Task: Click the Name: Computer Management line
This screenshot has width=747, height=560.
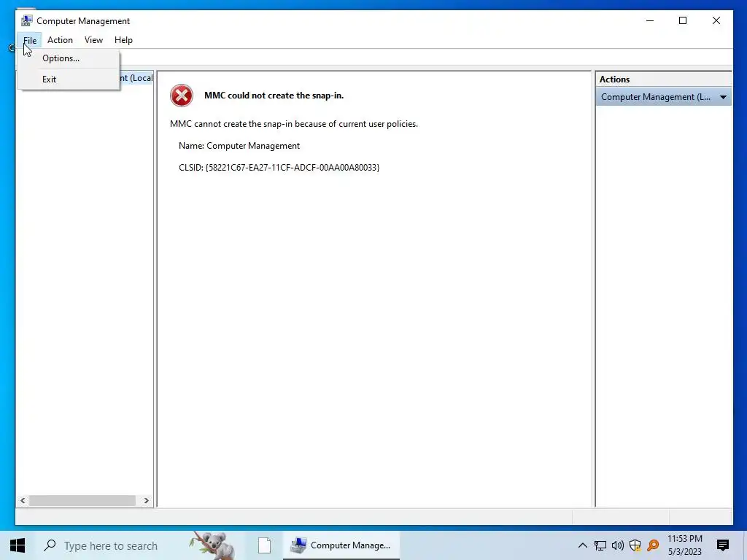Action: [239, 146]
